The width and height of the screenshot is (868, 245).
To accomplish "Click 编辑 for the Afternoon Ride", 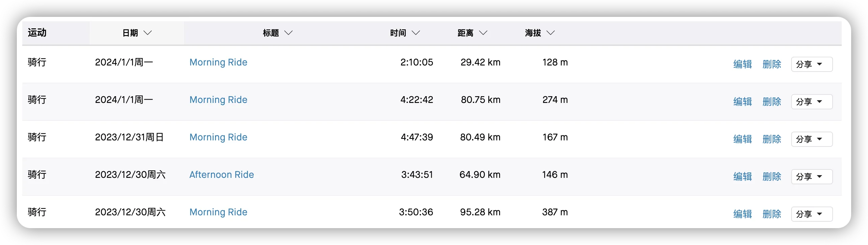I will [x=743, y=176].
